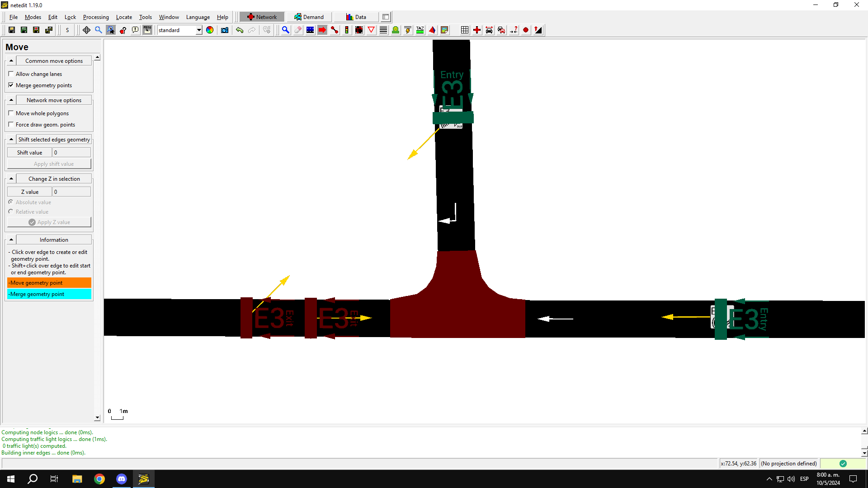
Task: Collapse the Common move options section
Action: pyautogui.click(x=11, y=61)
